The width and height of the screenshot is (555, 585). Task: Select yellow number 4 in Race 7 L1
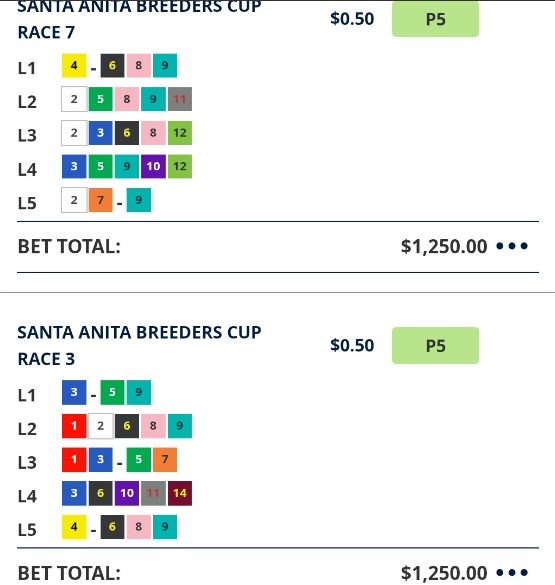pyautogui.click(x=74, y=66)
